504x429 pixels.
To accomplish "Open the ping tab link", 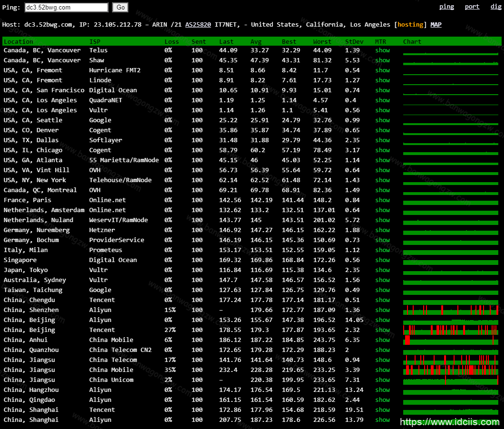I will [x=446, y=7].
